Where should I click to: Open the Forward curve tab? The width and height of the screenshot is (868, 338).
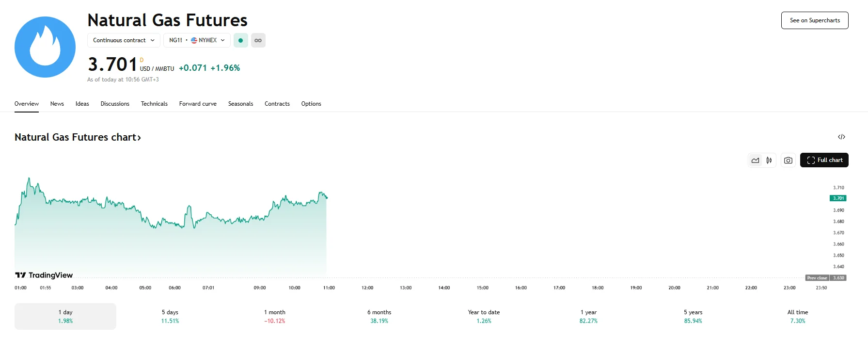(198, 104)
